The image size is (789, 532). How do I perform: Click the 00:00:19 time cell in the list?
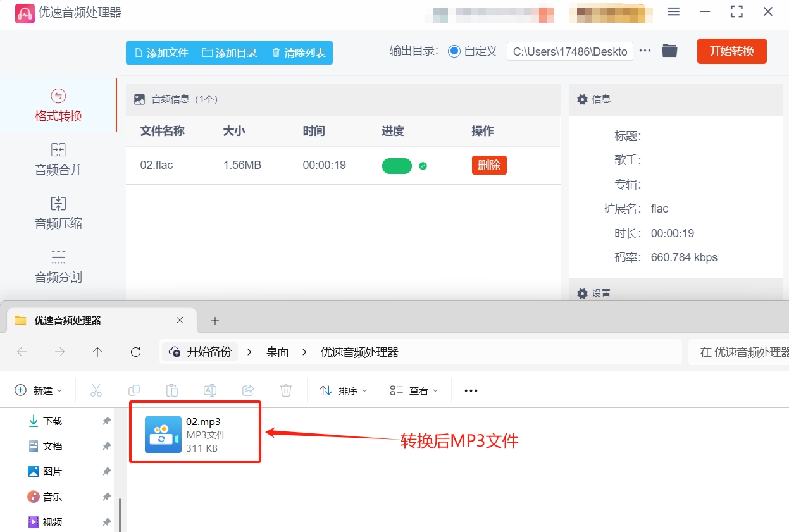point(325,165)
